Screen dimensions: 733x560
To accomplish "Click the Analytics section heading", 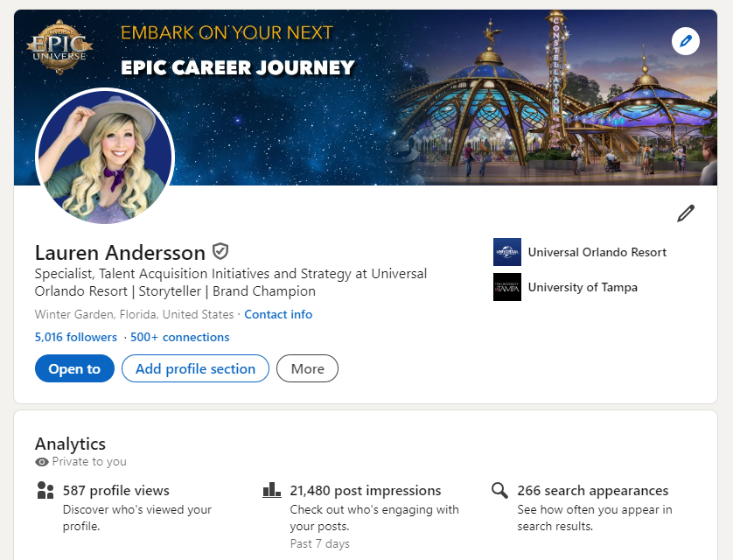I will pyautogui.click(x=70, y=444).
